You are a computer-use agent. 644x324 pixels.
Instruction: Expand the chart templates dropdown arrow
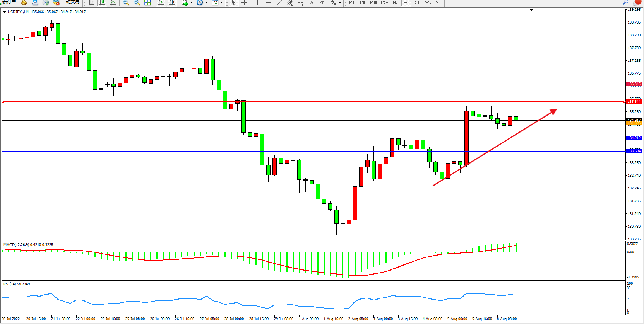221,3
